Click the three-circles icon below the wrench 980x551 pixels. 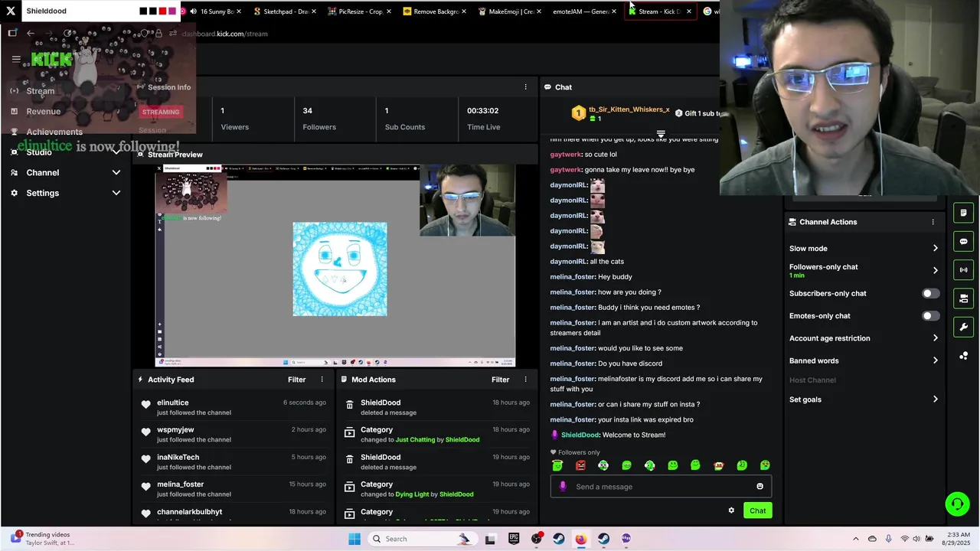point(963,356)
